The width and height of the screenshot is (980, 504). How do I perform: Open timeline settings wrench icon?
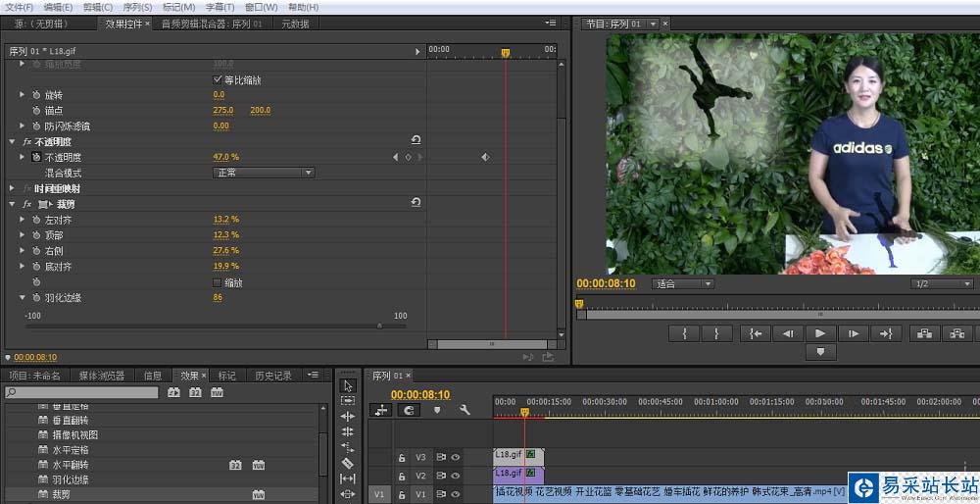pyautogui.click(x=465, y=410)
